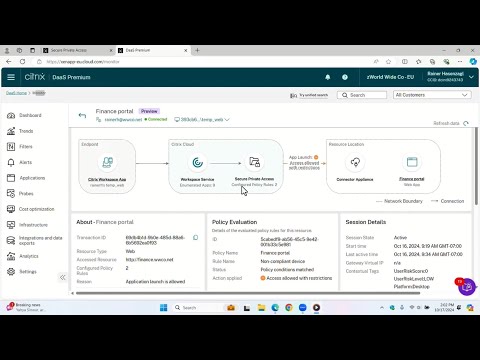Click the back arrow beside Finance portal
The width and height of the screenshot is (480, 360).
pos(82,115)
